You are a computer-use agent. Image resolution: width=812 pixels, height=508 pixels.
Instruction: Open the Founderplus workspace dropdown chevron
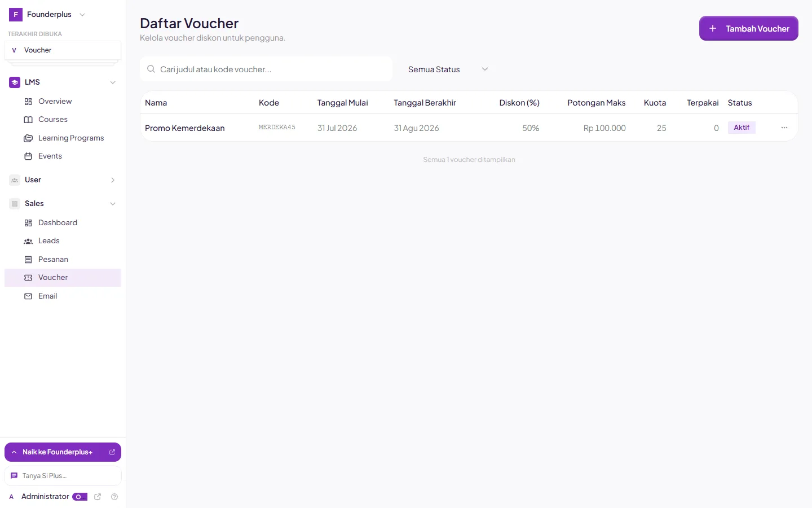point(82,15)
